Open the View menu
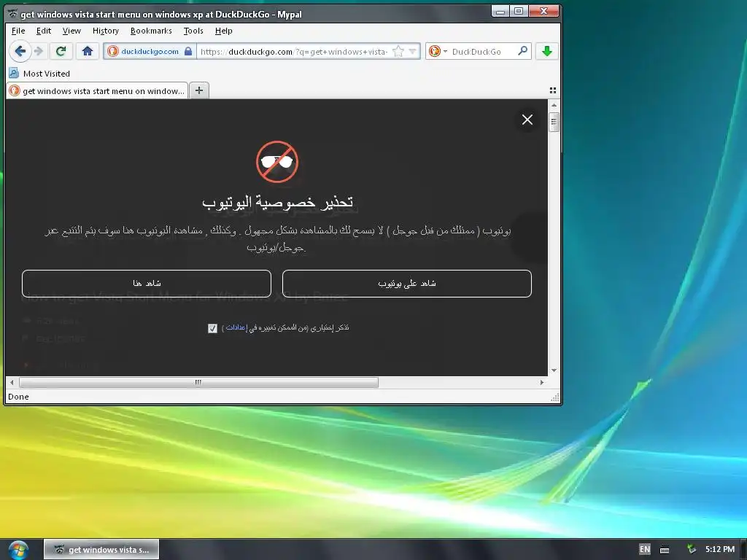Screen dimensions: 747x560 [71, 31]
